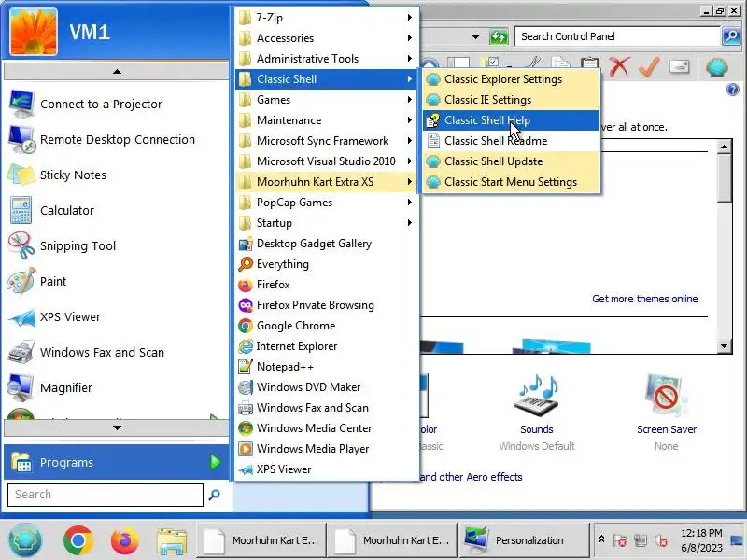This screenshot has height=560, width=747.
Task: Open the Microsoft Sync Framework folder
Action: click(326, 141)
